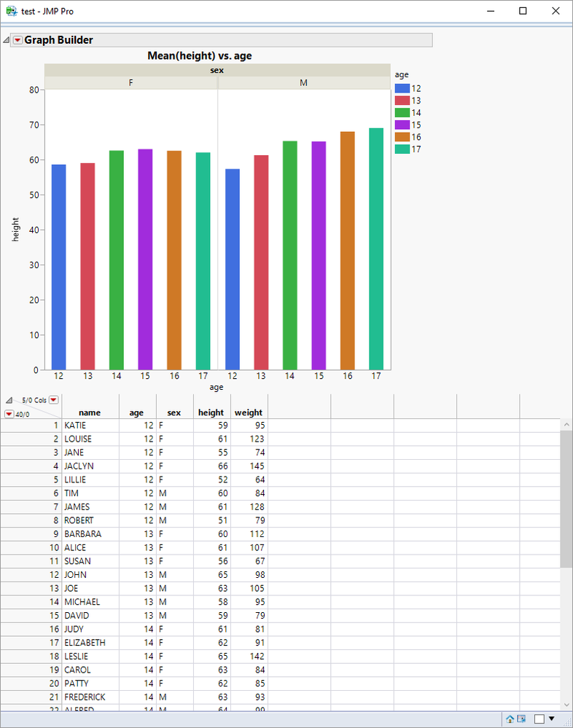Image resolution: width=573 pixels, height=728 pixels.
Task: Minimize the JMP Pro window
Action: tap(491, 11)
